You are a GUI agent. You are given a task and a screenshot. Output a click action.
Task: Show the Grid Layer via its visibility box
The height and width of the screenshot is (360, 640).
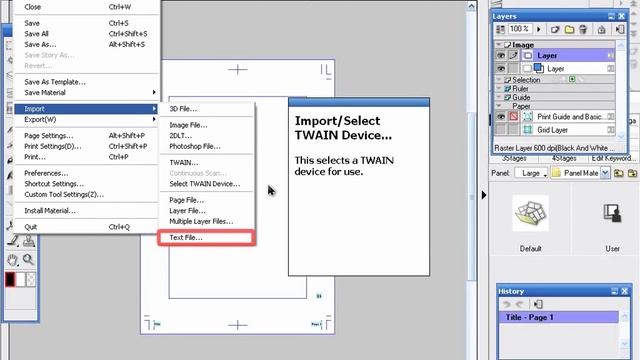[x=501, y=130]
